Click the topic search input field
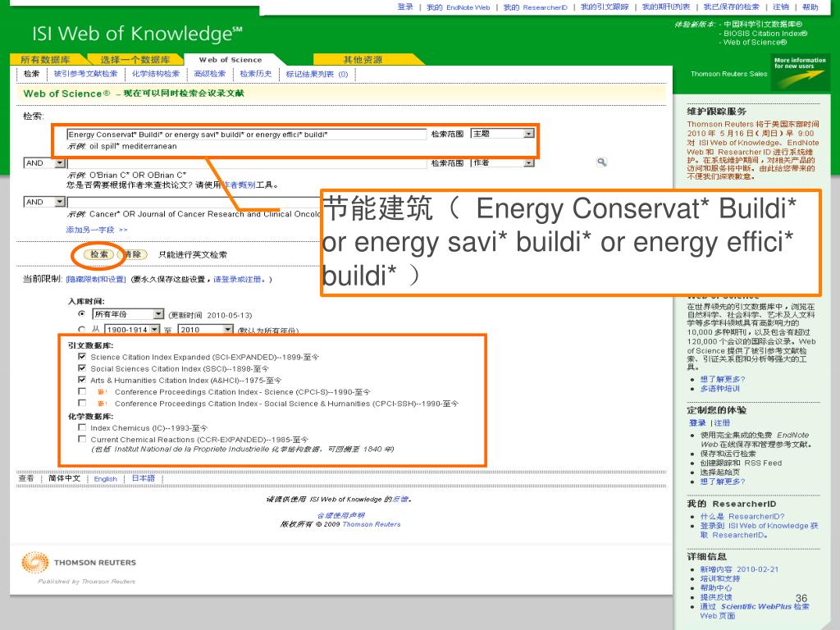Image resolution: width=840 pixels, height=630 pixels. pos(246,134)
